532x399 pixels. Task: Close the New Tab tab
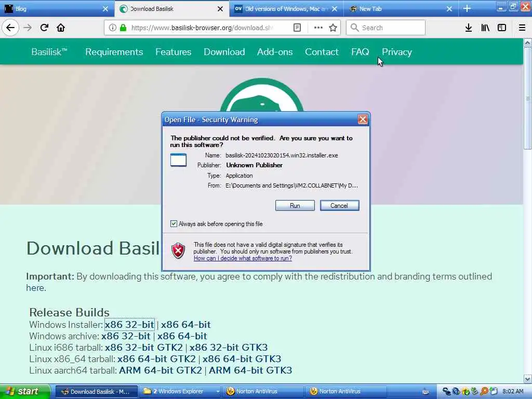coord(449,9)
